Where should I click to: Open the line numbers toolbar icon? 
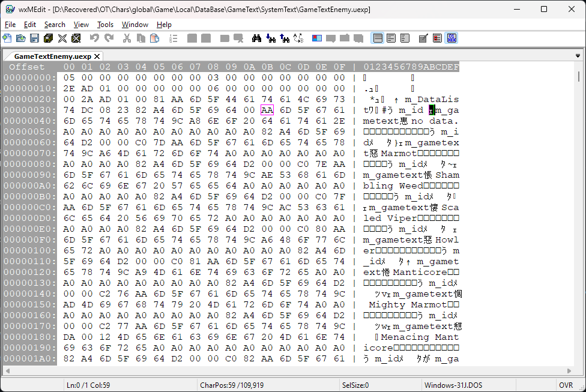pos(174,38)
